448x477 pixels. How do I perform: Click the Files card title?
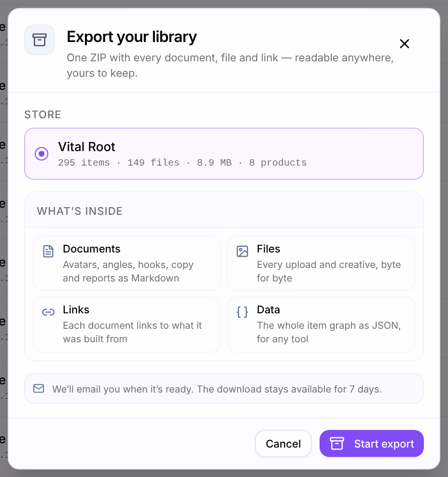[x=268, y=249]
